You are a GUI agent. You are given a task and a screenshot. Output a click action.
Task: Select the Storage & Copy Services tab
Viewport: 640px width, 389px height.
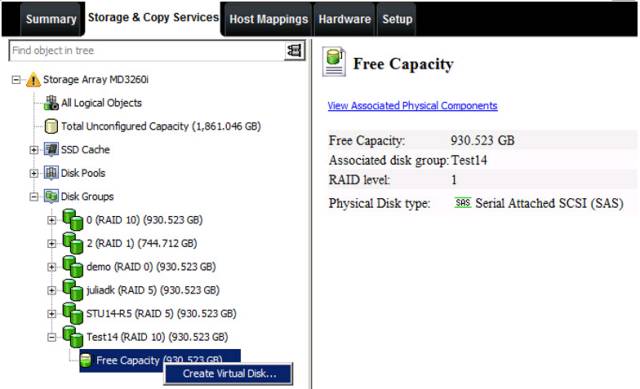pos(153,18)
